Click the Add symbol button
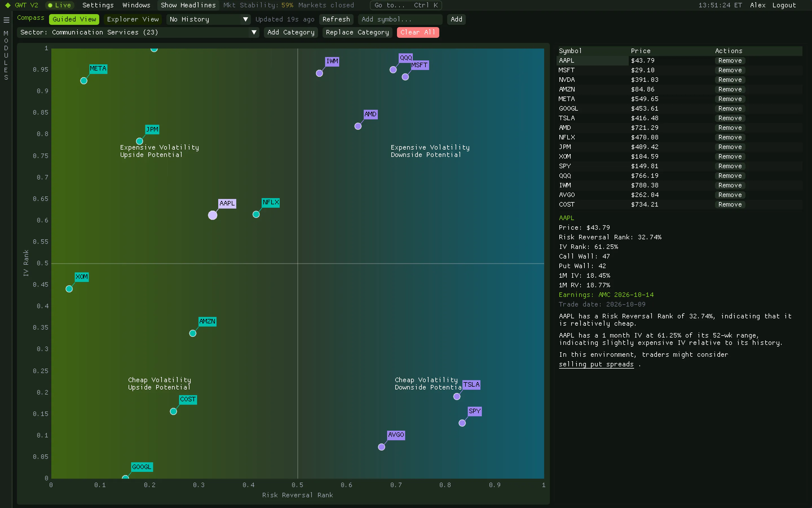 click(456, 19)
